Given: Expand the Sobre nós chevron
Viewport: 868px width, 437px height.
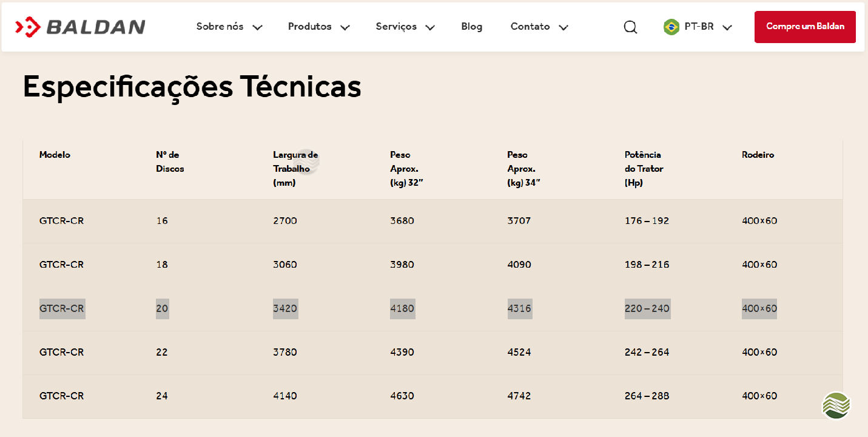Looking at the screenshot, I should coord(257,27).
